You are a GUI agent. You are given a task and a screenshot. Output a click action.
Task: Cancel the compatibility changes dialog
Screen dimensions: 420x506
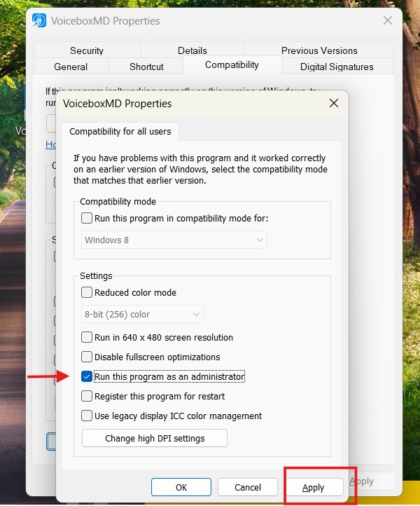point(248,488)
